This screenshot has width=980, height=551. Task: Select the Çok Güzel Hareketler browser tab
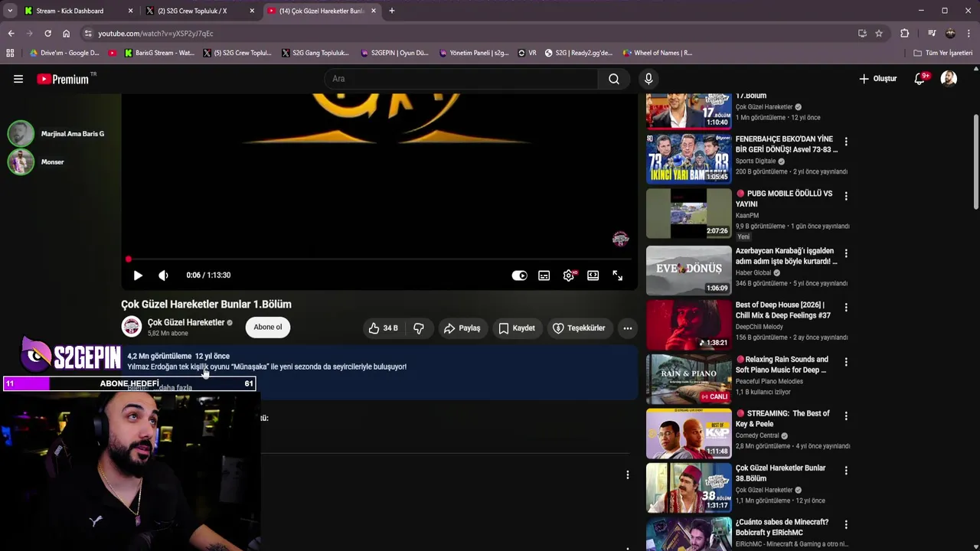[x=322, y=11]
